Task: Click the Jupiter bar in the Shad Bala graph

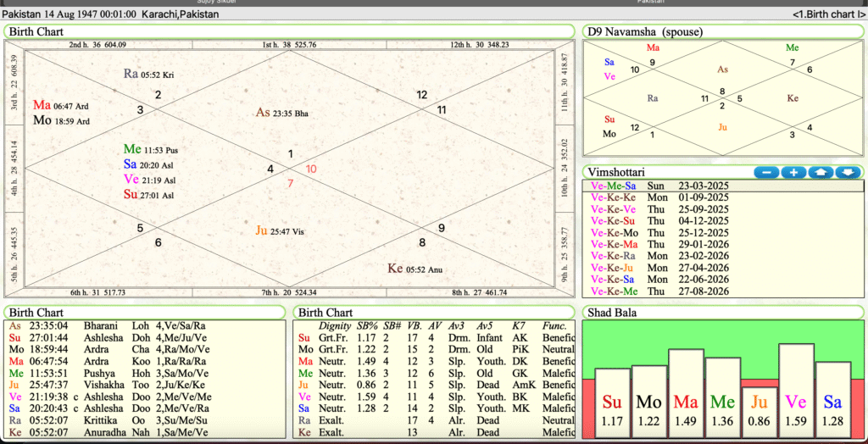Action: tap(759, 413)
